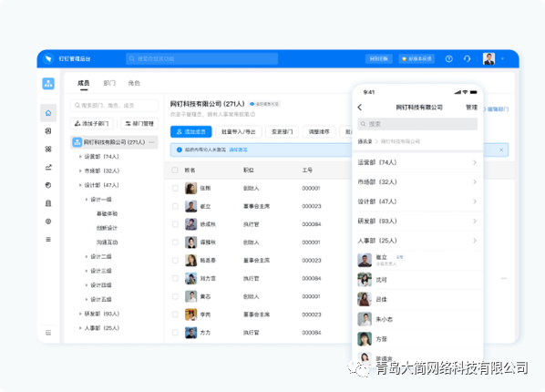The height and width of the screenshot is (392, 545).
Task: Check the box for 李芮's row
Action: tap(175, 315)
